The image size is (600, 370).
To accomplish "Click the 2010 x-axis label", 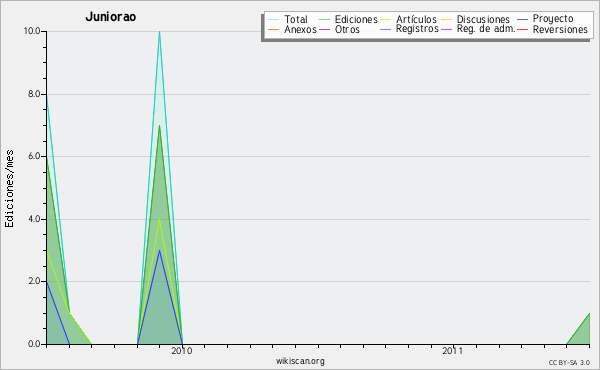I will click(x=182, y=351).
